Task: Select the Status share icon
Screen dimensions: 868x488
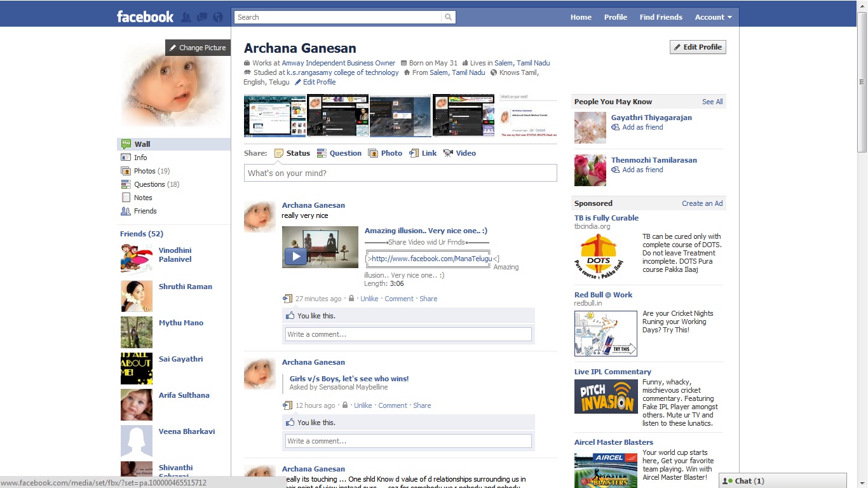Action: (278, 152)
